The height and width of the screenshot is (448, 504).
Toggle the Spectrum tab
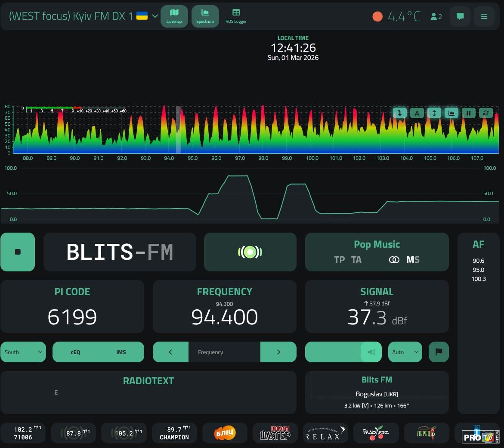point(205,16)
